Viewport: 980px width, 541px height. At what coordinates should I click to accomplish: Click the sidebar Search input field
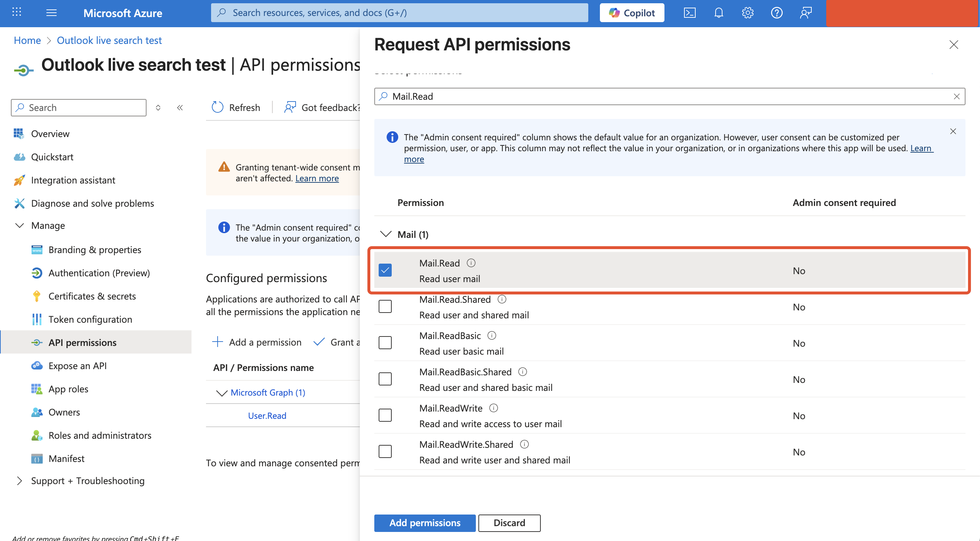click(79, 108)
